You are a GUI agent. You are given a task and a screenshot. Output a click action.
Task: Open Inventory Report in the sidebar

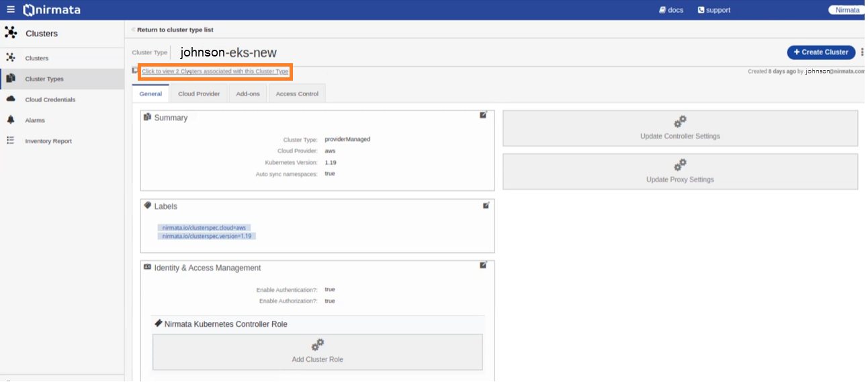[x=48, y=141]
